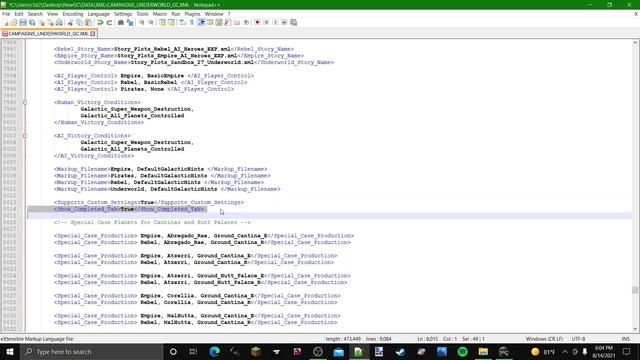The image size is (640, 360).
Task: Click the Paste toolbar icon
Action: click(x=88, y=22)
